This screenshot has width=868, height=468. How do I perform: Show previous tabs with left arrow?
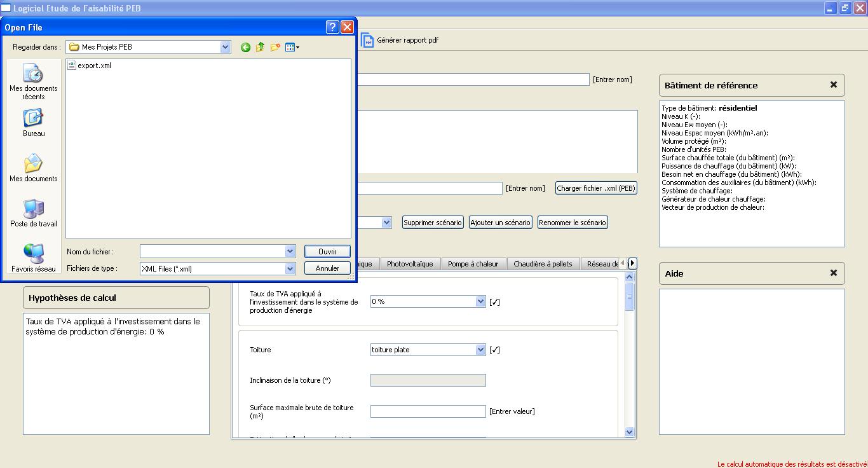coord(623,263)
